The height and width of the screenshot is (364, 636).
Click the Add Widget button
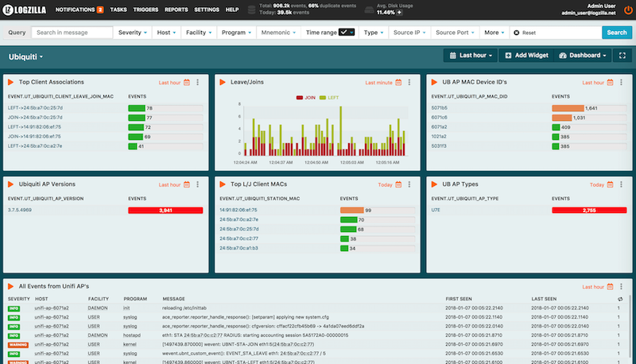527,56
